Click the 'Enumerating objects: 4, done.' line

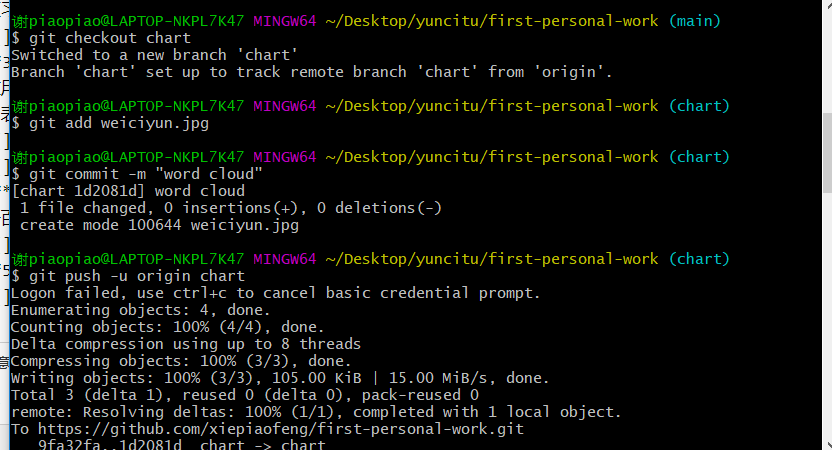click(141, 310)
